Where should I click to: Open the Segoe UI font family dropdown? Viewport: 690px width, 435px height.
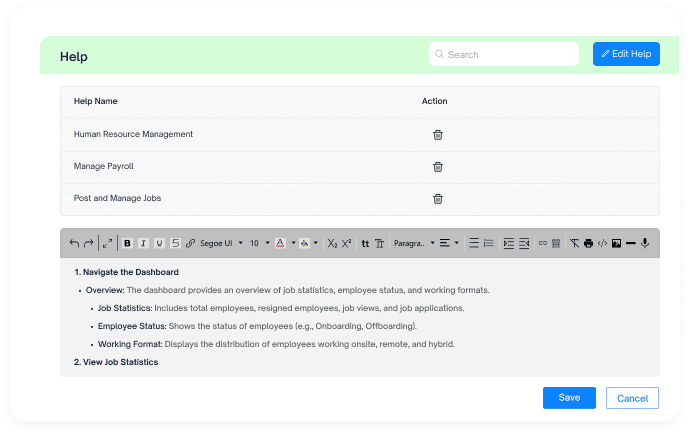click(x=221, y=243)
